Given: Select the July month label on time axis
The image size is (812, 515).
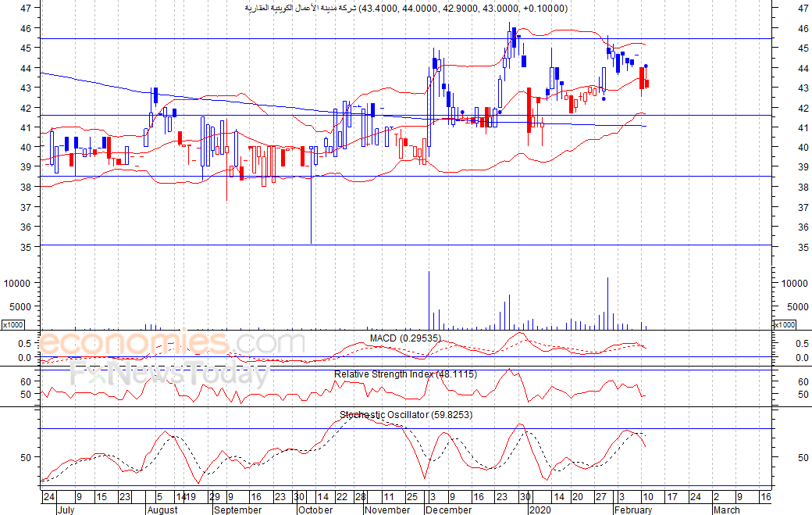Looking at the screenshot, I should coord(66,510).
